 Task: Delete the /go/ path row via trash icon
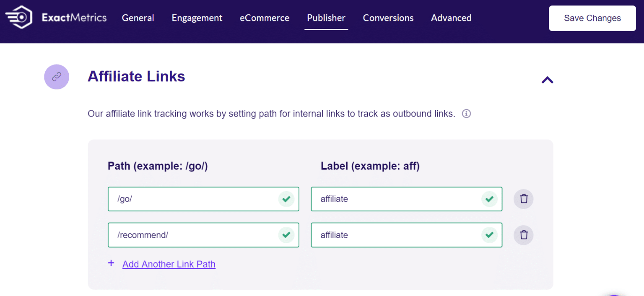point(523,199)
